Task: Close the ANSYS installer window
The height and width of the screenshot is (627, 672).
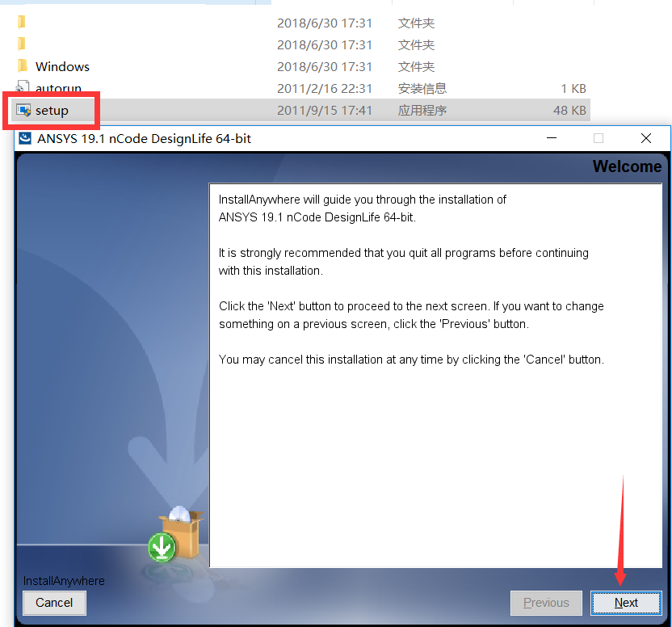Action: [646, 138]
